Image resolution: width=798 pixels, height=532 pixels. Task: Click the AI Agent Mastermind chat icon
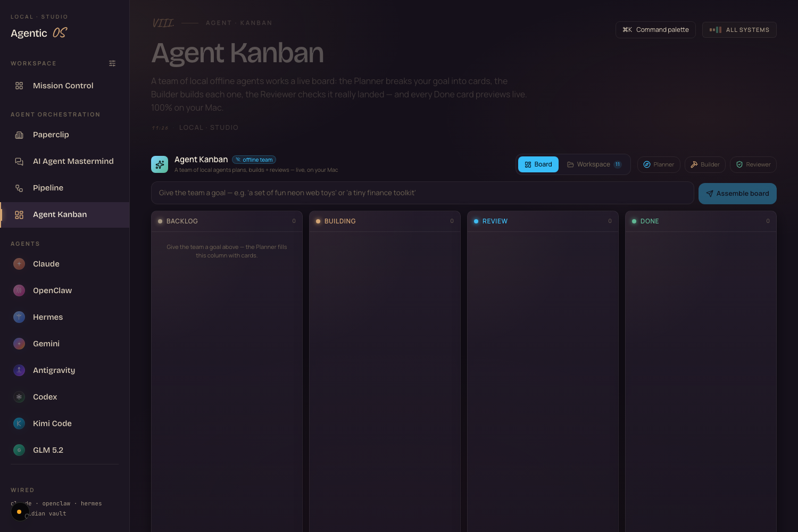point(19,161)
